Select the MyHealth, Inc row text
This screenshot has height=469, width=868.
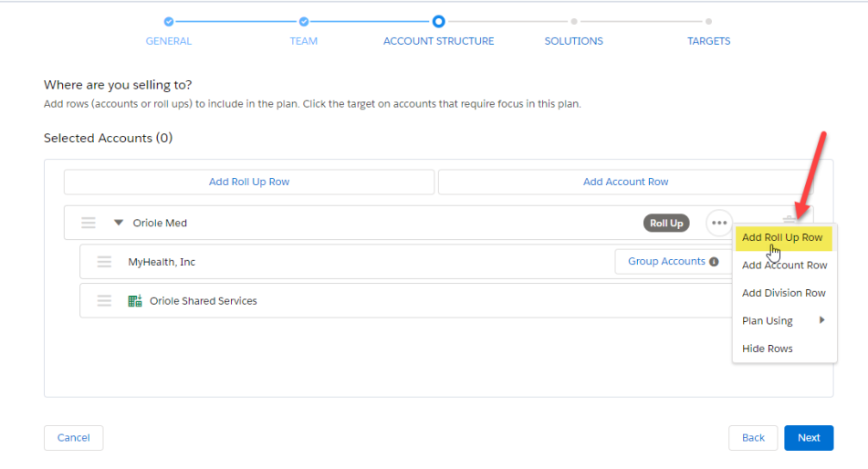point(162,262)
